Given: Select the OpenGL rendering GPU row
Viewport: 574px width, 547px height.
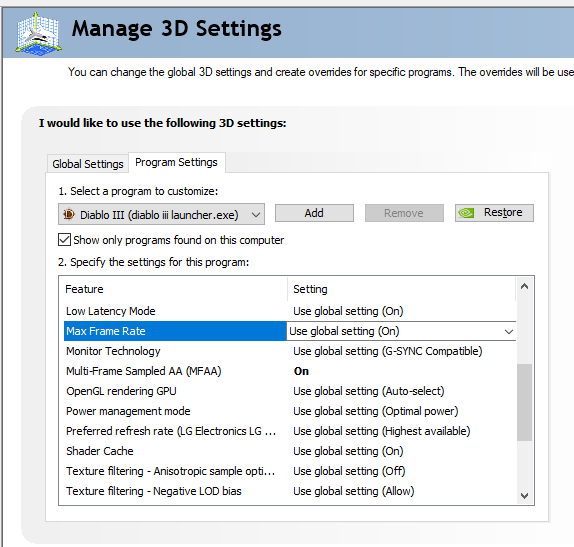Looking at the screenshot, I should click(290, 391).
